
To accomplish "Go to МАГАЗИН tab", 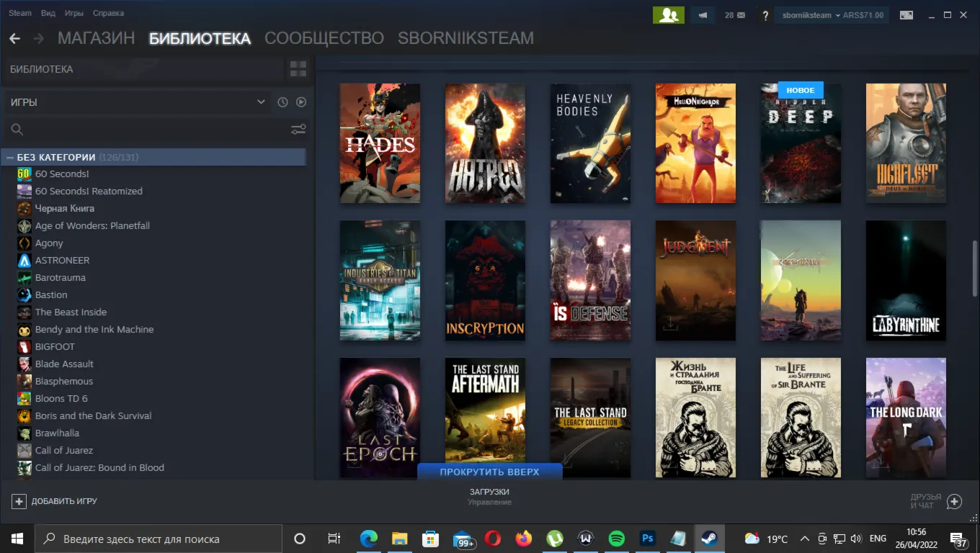I will (x=97, y=38).
